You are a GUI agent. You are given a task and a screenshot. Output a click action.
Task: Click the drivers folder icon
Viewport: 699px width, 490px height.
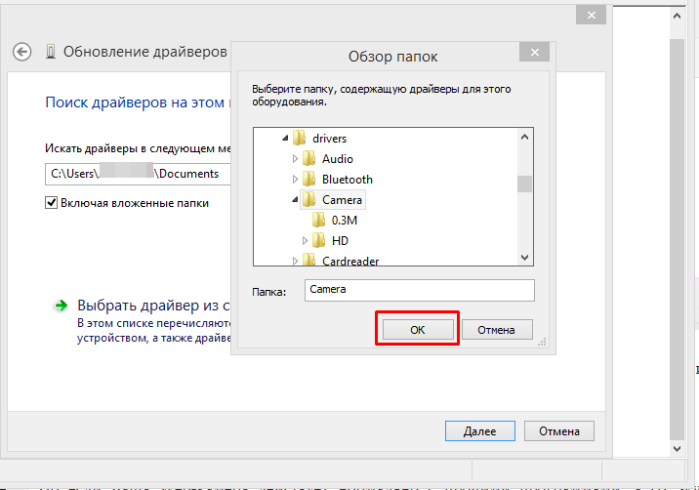point(300,138)
